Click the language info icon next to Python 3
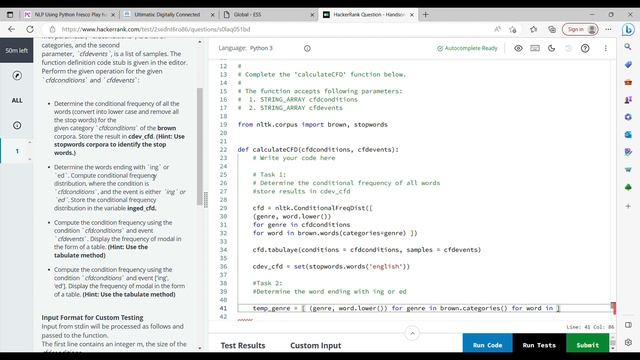The image size is (640, 360). coord(307,48)
